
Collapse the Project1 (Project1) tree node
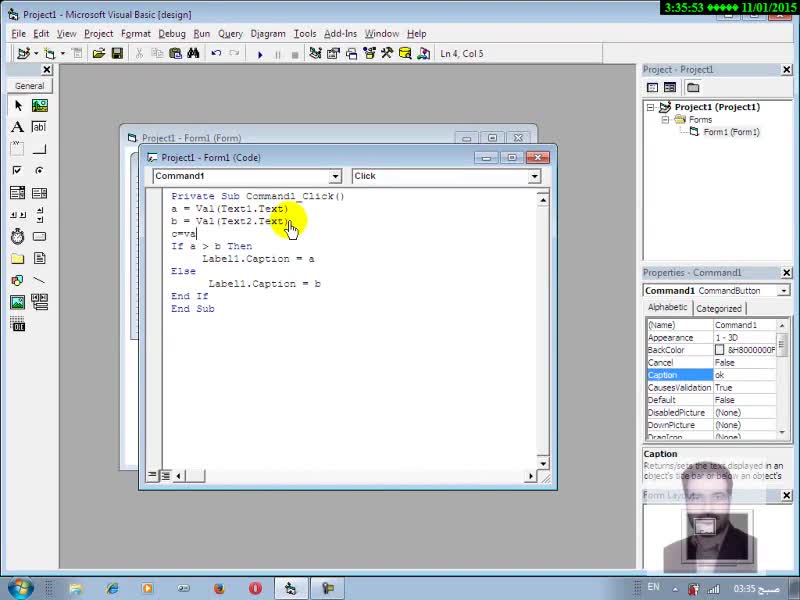pyautogui.click(x=651, y=107)
